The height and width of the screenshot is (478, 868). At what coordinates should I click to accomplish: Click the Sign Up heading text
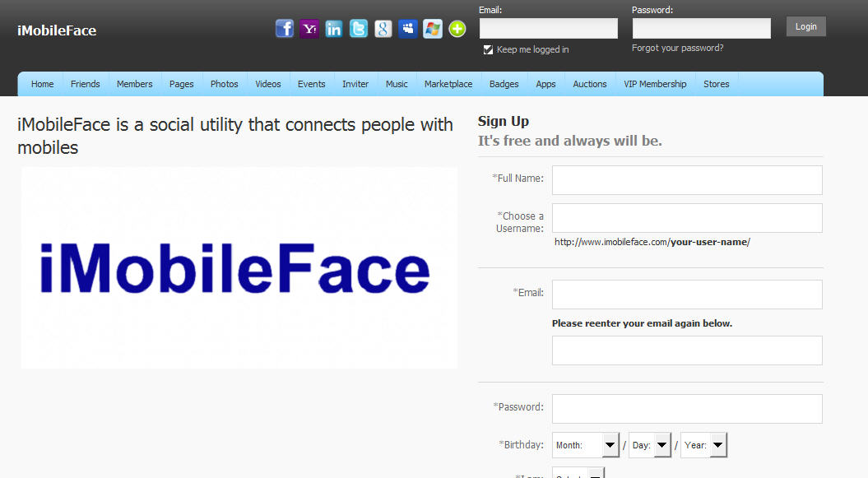[x=504, y=122]
